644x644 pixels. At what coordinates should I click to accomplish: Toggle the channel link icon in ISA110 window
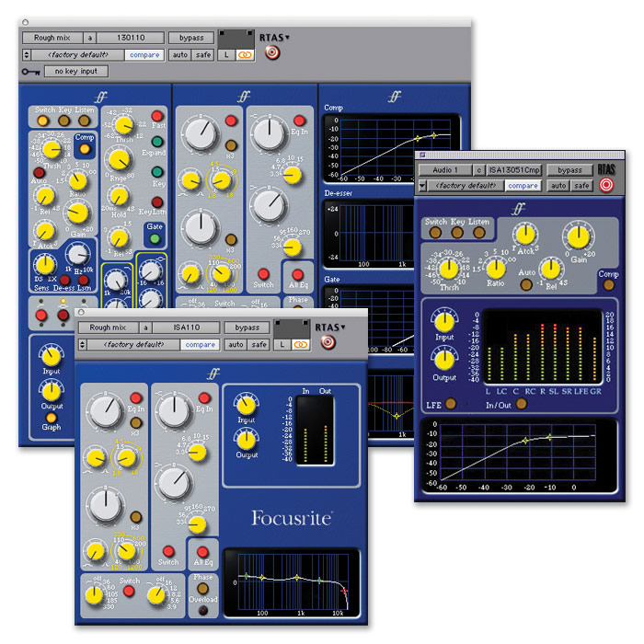point(301,345)
